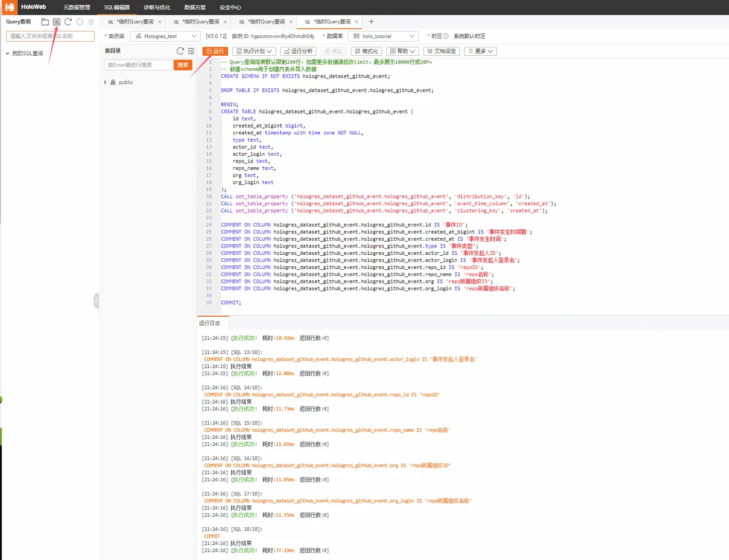Open the 帮助 dropdown menu

coord(403,51)
